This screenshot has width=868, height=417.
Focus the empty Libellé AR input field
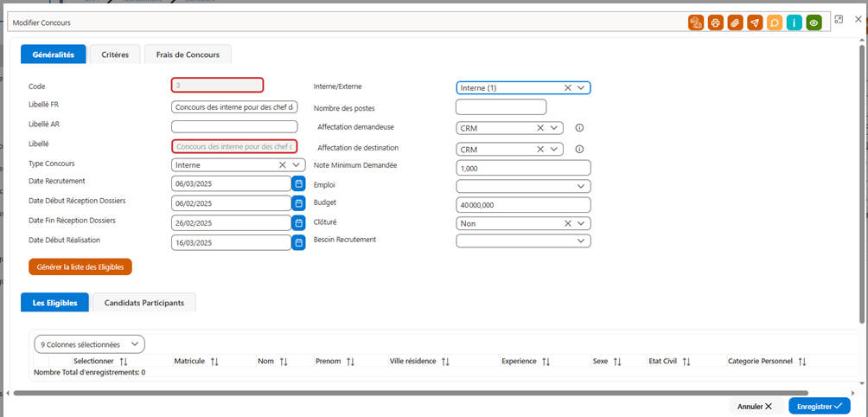[234, 127]
